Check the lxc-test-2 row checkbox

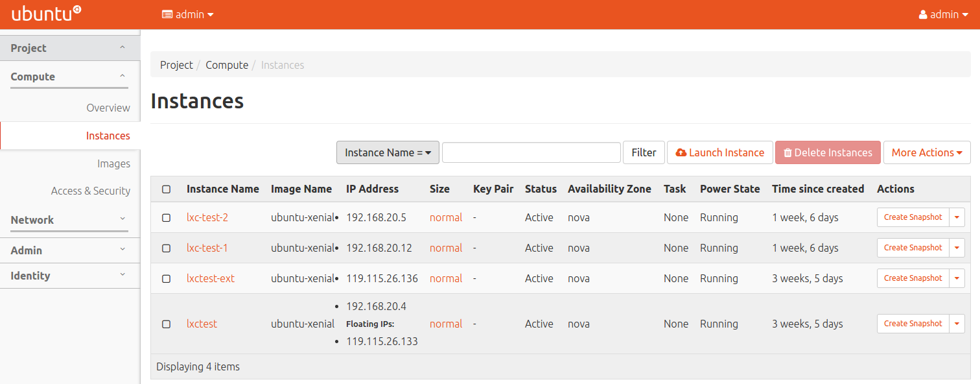point(166,218)
